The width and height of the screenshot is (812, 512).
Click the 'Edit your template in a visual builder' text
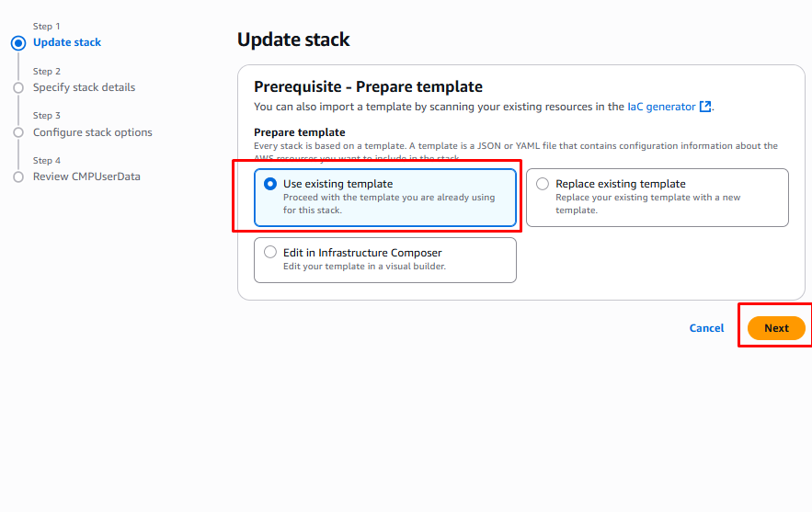point(364,267)
